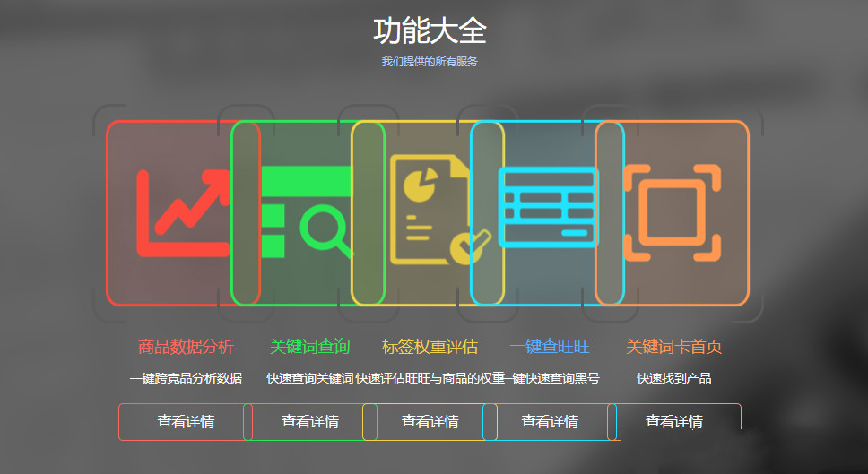This screenshot has height=474, width=868.
Task: Click the description 一键快速查询黑号
Action: [552, 378]
